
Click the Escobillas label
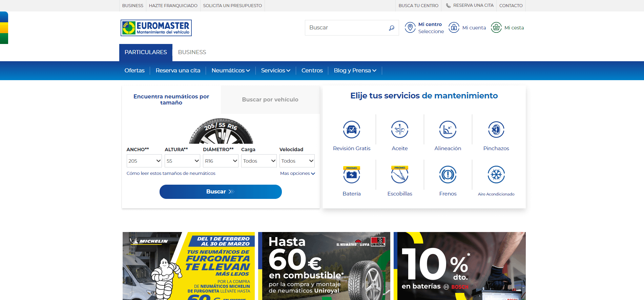click(x=400, y=194)
